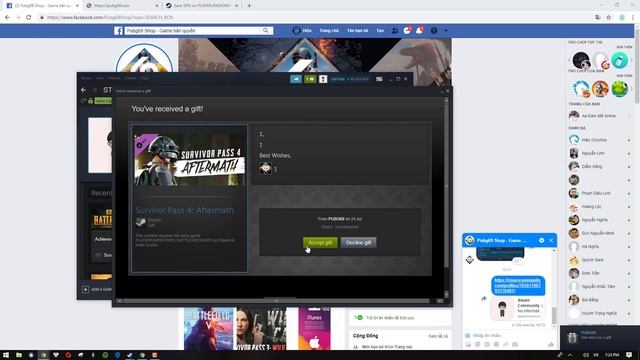Open the View menu in Steam window
This screenshot has height=360, width=640.
100,78
